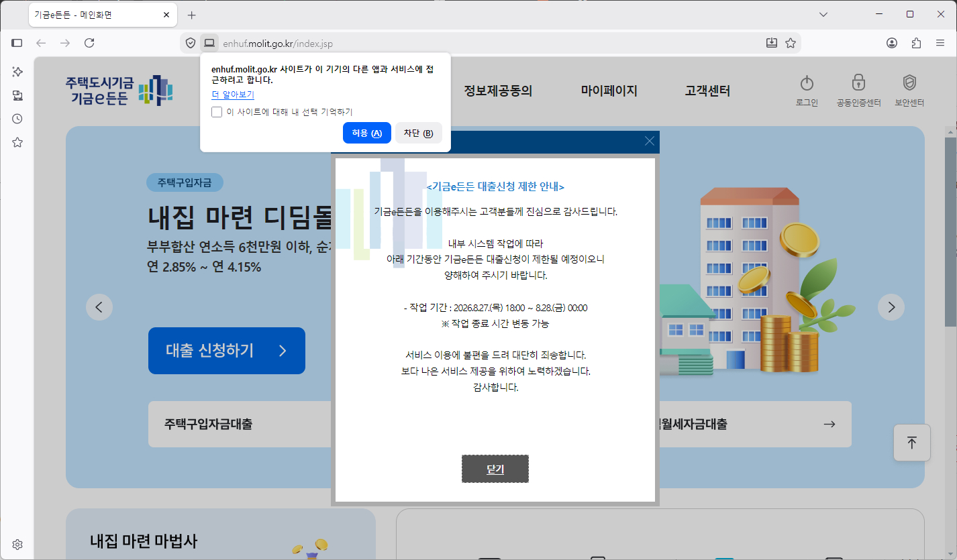Click the 내집 마련 마법사 heading

[x=144, y=541]
